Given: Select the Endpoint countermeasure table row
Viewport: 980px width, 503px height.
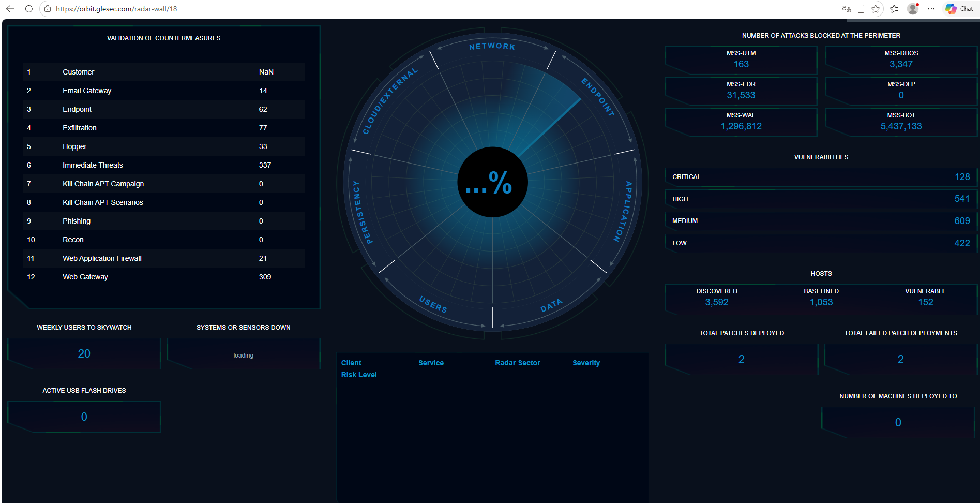Looking at the screenshot, I should point(164,109).
